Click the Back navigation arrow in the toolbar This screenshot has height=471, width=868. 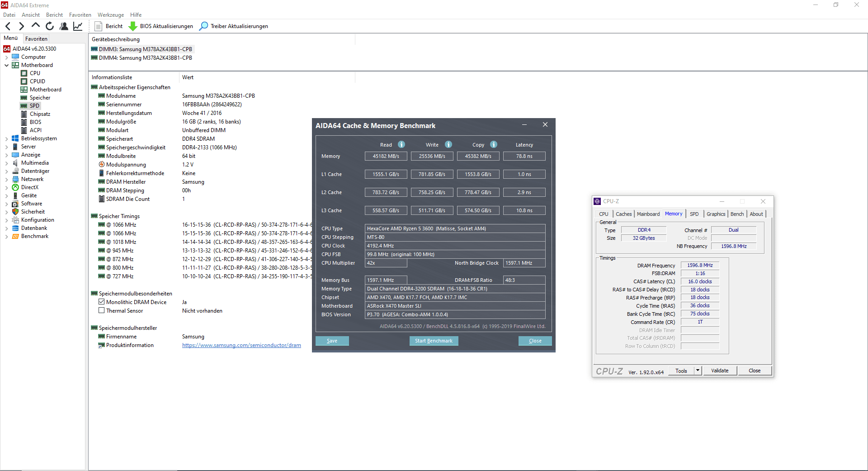coord(8,26)
